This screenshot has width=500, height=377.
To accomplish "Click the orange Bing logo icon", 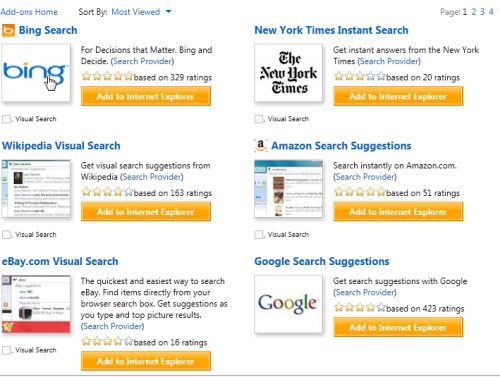I will click(x=8, y=30).
